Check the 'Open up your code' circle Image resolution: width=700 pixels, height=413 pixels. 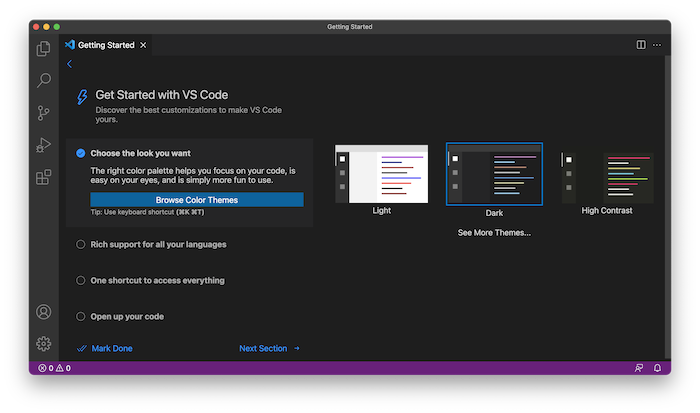80,317
